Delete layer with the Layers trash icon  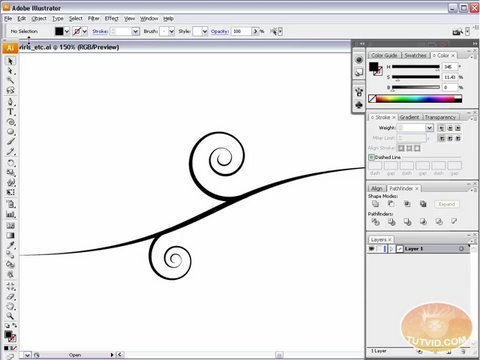(x=463, y=351)
